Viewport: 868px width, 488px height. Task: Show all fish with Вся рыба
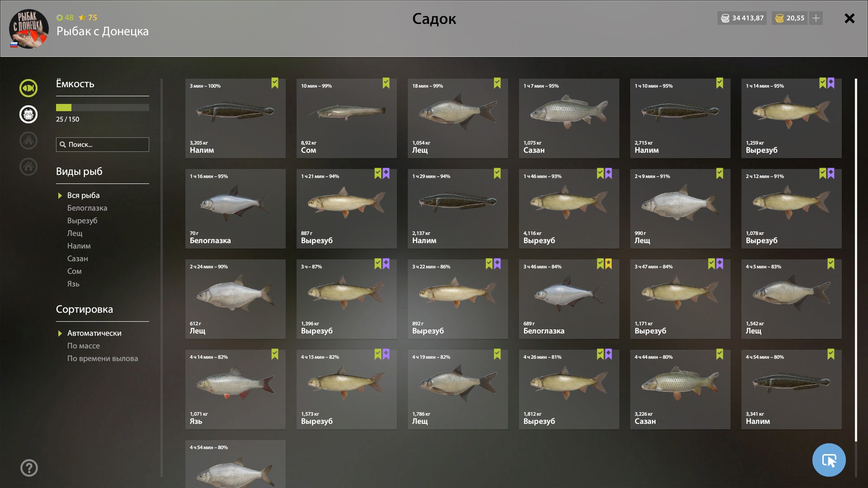tap(84, 195)
